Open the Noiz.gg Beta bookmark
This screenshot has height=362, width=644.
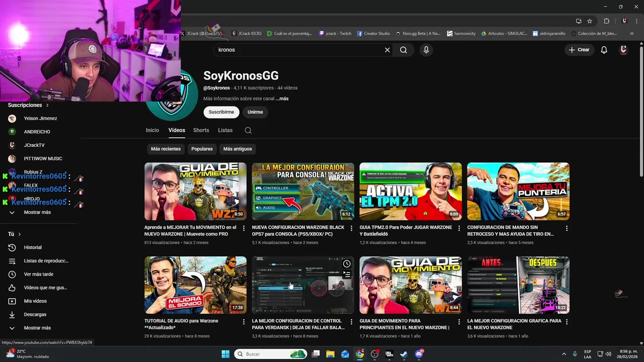[x=418, y=34]
